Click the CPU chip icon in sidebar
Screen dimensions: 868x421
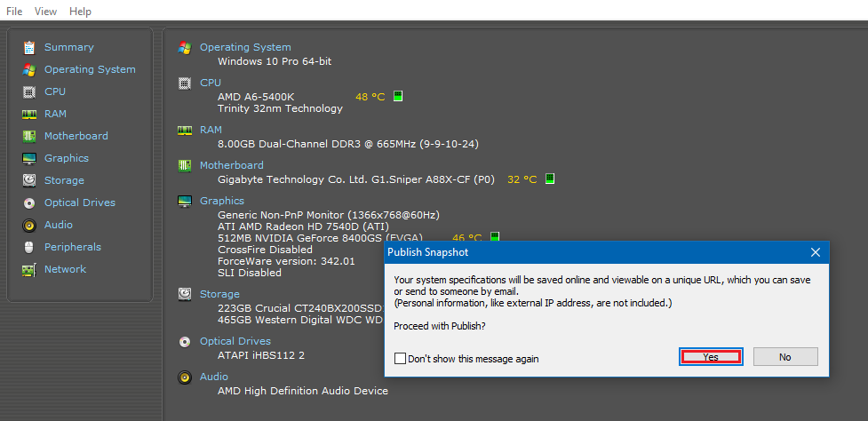pos(29,91)
